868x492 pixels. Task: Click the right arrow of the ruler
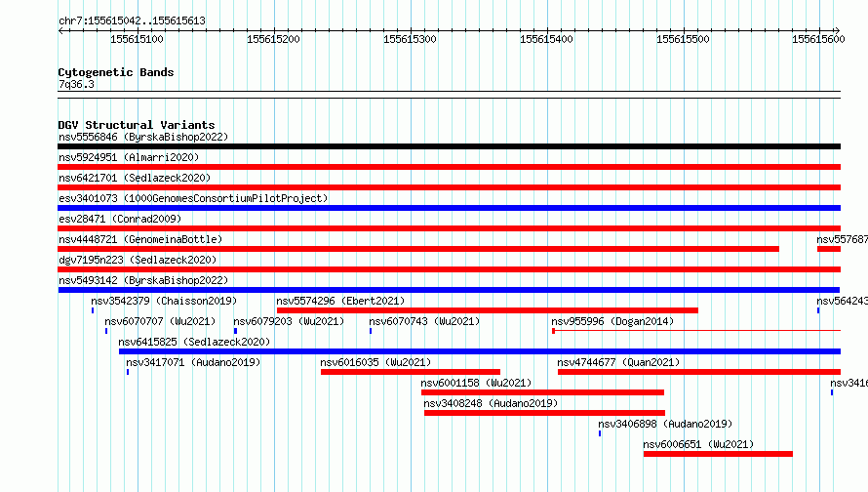837,31
